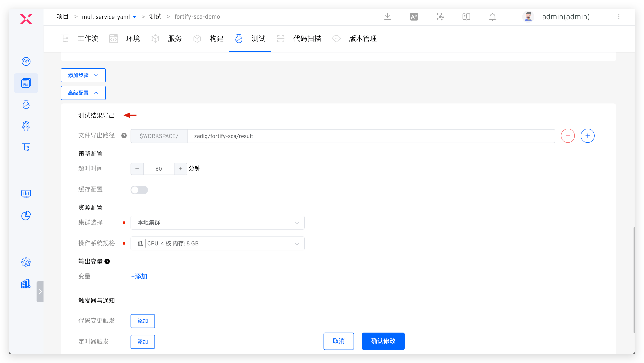This screenshot has width=644, height=363.
Task: Click help icon next to 文件导出路径
Action: [124, 136]
